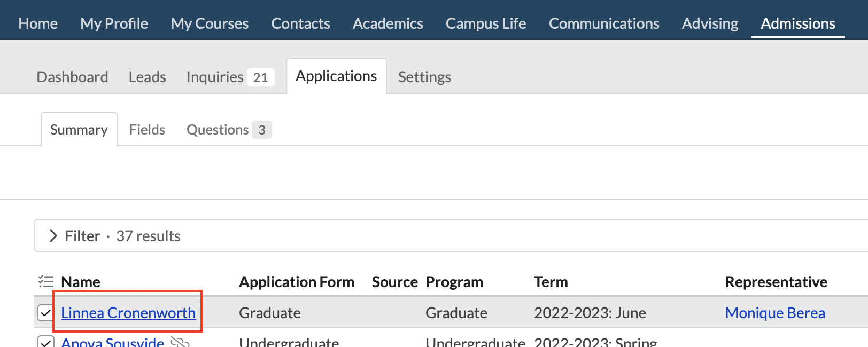
Task: Open Monique Berea representative link
Action: point(774,313)
